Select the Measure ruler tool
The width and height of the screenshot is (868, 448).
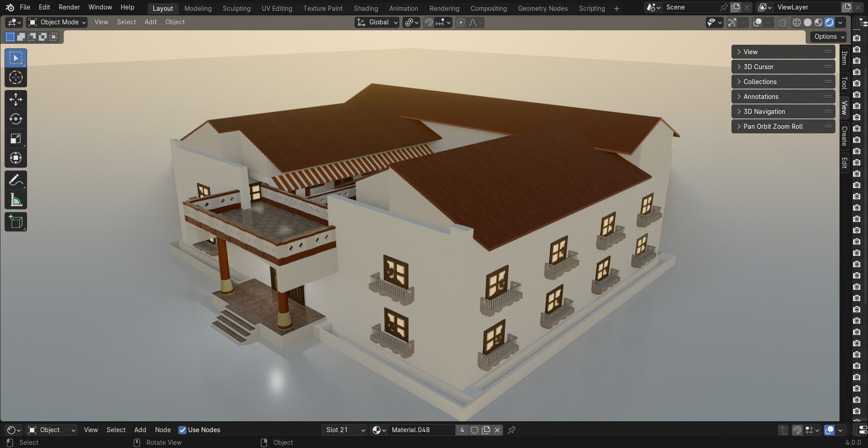[16, 199]
